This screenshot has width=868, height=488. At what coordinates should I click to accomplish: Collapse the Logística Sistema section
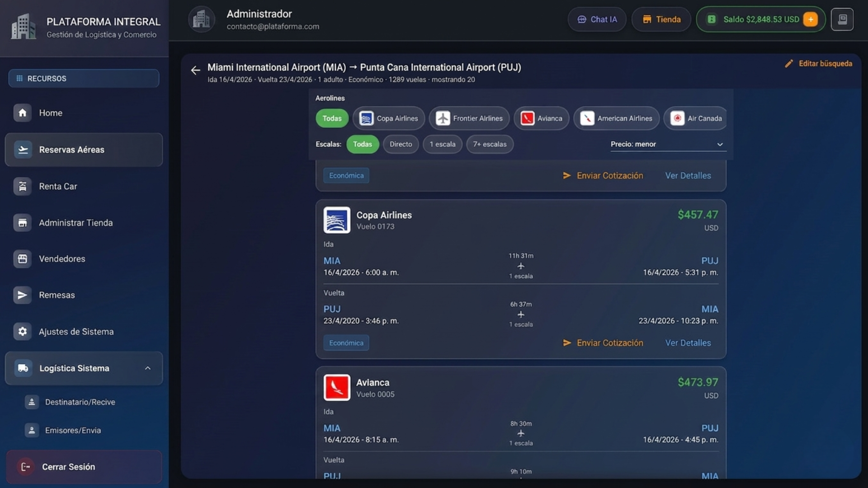147,368
